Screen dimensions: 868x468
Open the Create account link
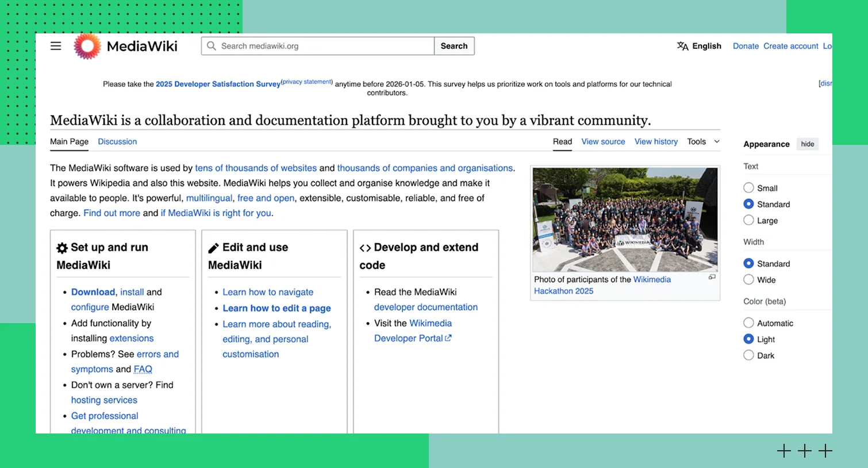click(x=790, y=46)
